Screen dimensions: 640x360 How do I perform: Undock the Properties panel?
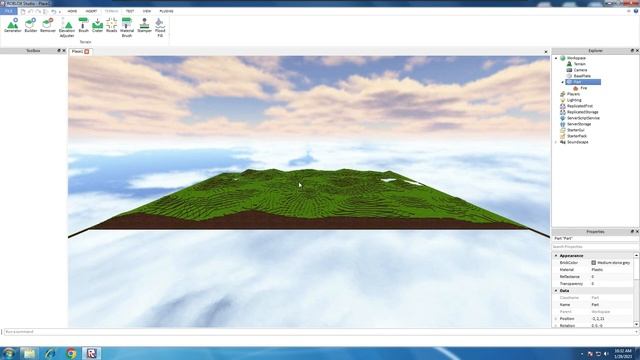[x=632, y=231]
